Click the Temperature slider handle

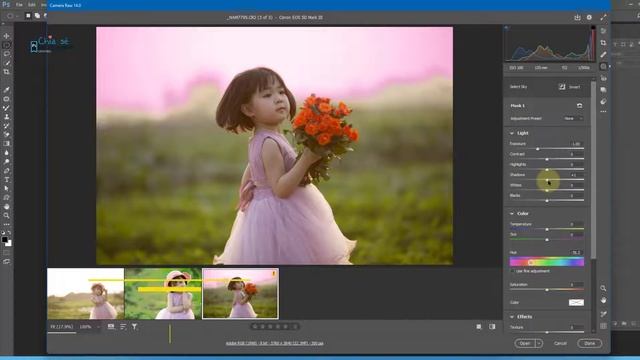pyautogui.click(x=547, y=229)
